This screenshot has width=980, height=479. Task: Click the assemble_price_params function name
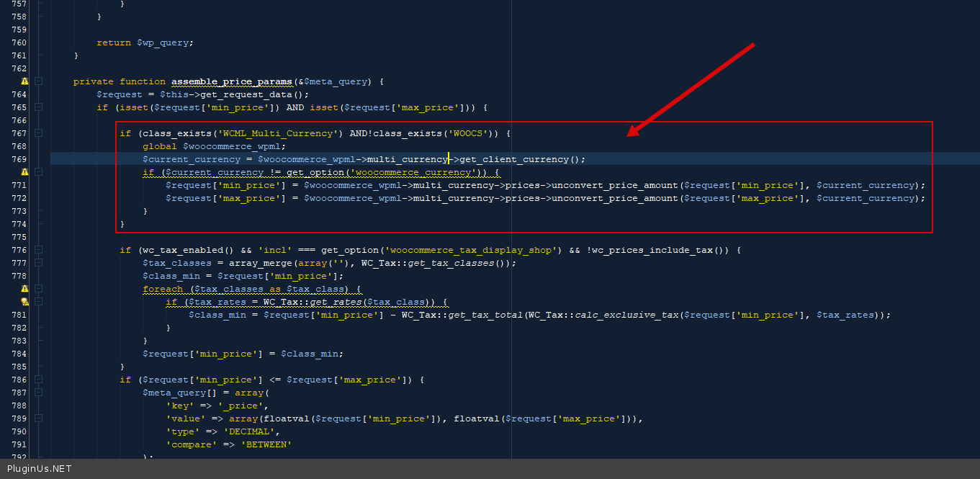[232, 81]
